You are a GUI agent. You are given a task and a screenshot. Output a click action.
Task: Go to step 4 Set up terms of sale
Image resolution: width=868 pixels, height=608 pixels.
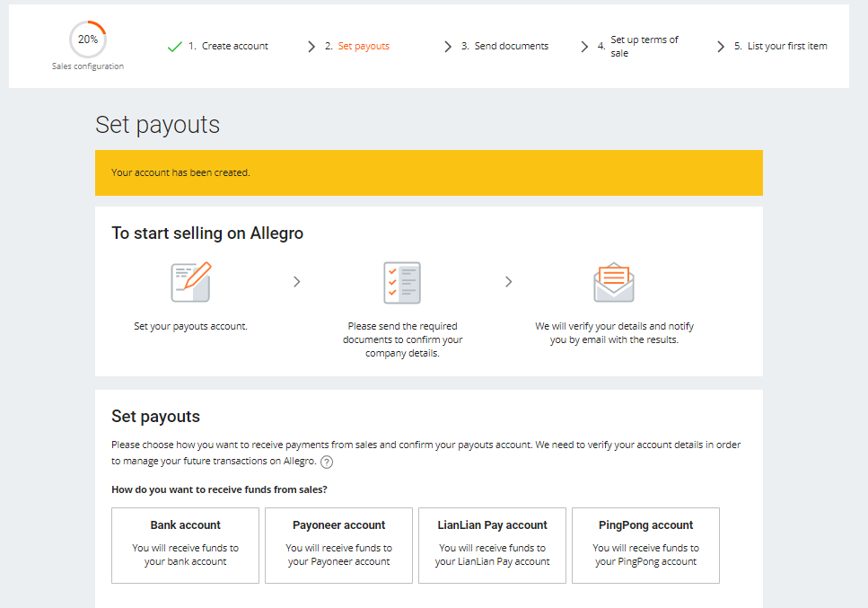click(644, 46)
